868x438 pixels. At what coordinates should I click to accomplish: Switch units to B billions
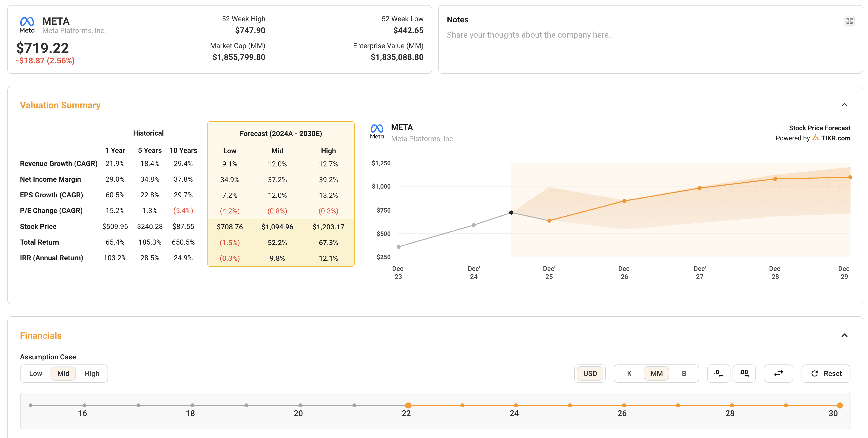click(x=684, y=373)
